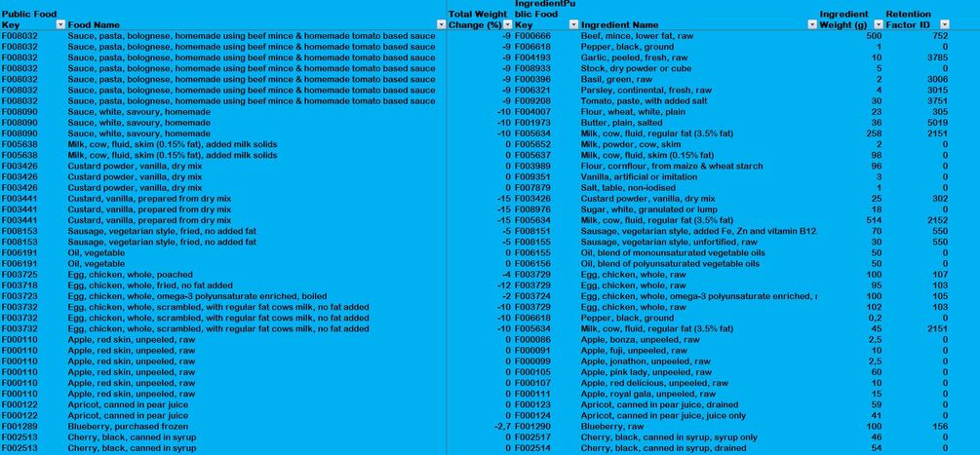The height and width of the screenshot is (455, 980).
Task: Select ingredient key cell F006618 for Garlic row's neighbor Pepper
Action: tap(532, 47)
